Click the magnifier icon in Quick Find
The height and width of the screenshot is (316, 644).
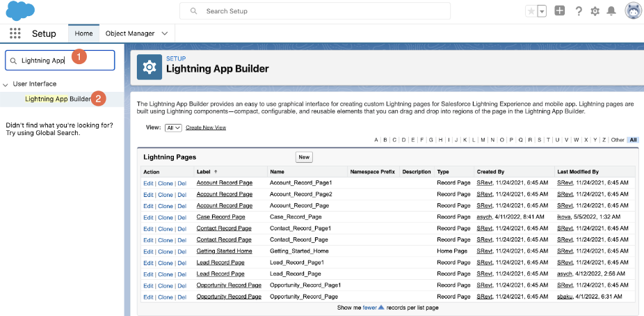[x=13, y=61]
